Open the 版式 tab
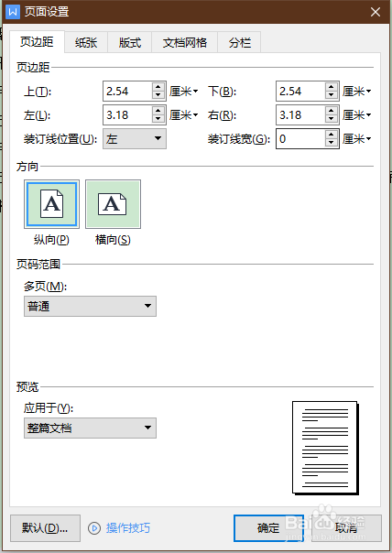 point(130,43)
